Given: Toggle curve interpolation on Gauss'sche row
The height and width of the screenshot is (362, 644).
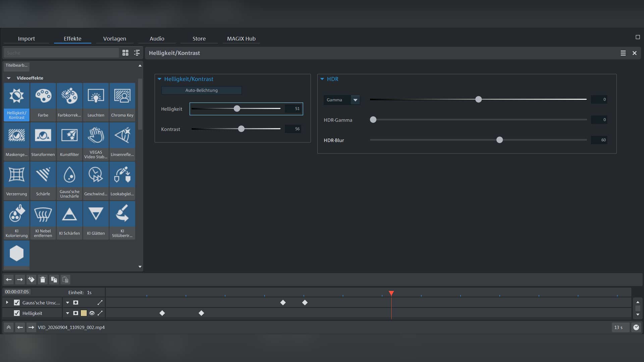Looking at the screenshot, I should pyautogui.click(x=100, y=302).
